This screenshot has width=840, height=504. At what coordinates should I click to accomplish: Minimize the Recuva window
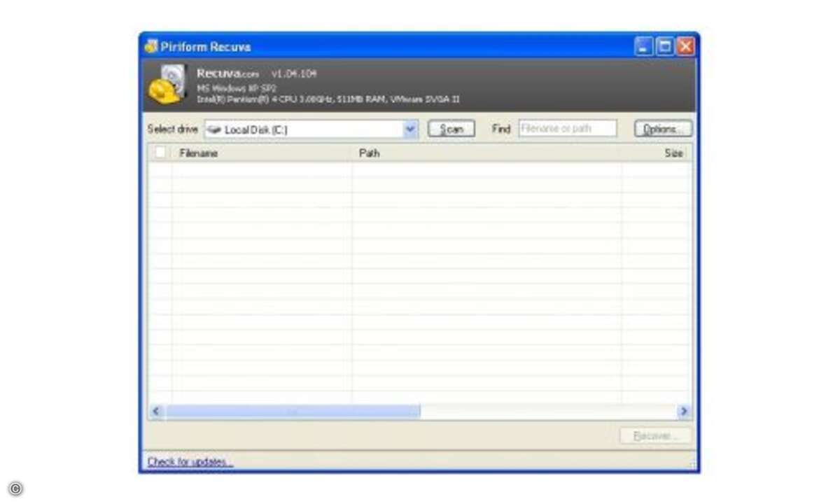(x=644, y=46)
